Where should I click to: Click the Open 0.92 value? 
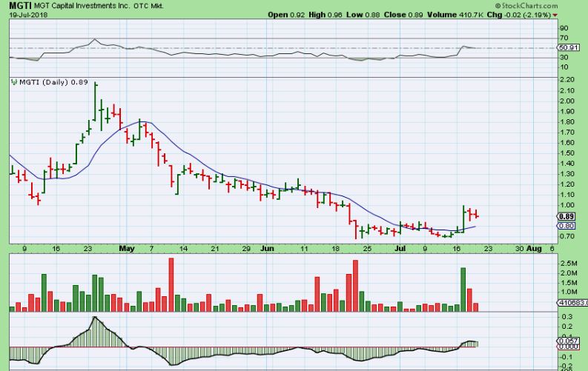click(x=287, y=15)
